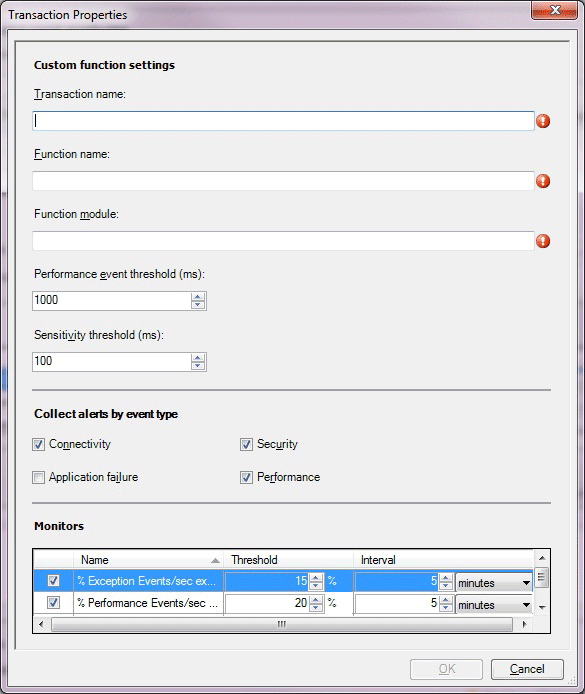Viewport: 585px width, 694px height.
Task: Select the % Exception Events/sec monitor row
Action: [283, 581]
